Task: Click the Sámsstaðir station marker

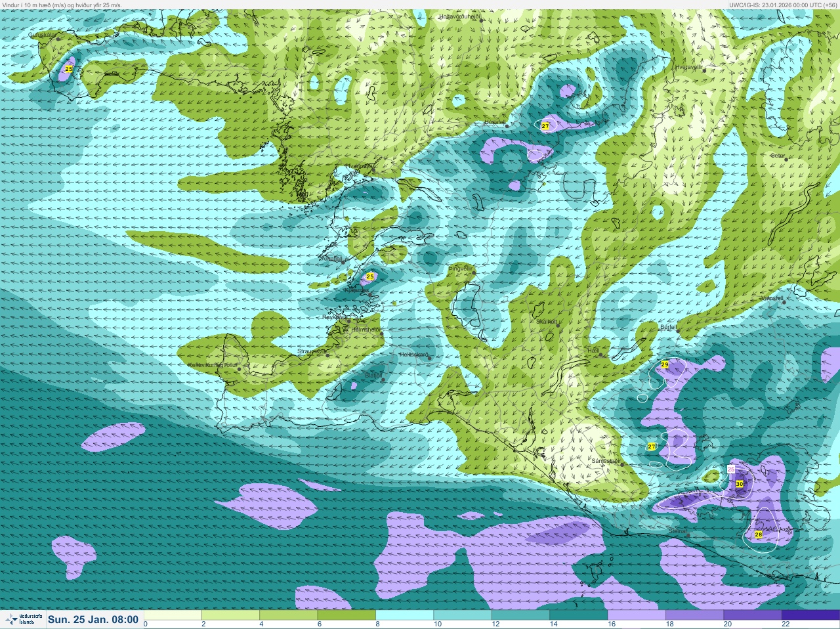Action: (621, 465)
